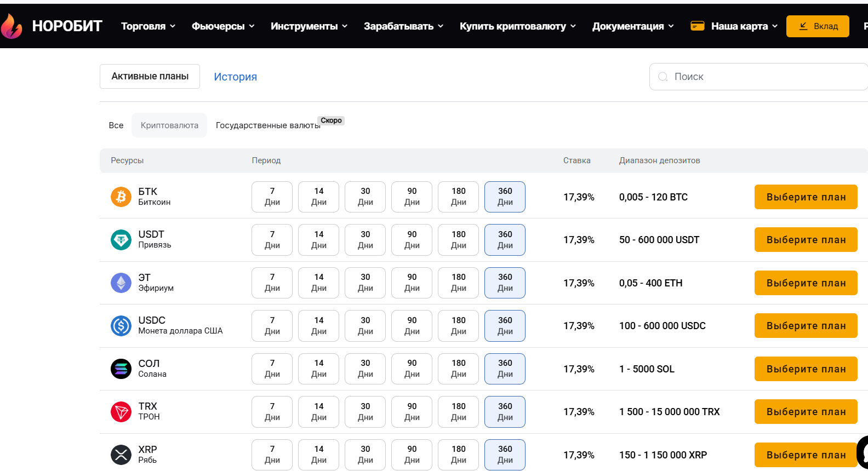Image resolution: width=868 pixels, height=471 pixels.
Task: Click the Ethereum coin icon
Action: [x=121, y=283]
